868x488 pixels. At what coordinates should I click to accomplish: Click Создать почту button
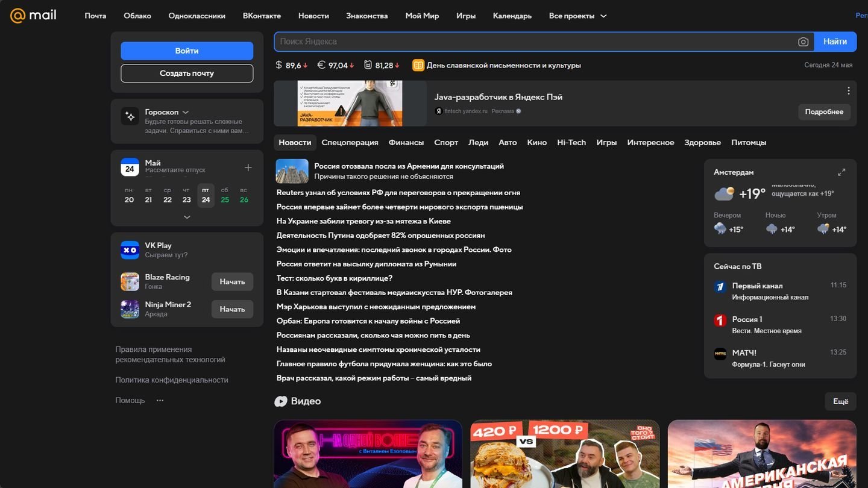(x=187, y=73)
